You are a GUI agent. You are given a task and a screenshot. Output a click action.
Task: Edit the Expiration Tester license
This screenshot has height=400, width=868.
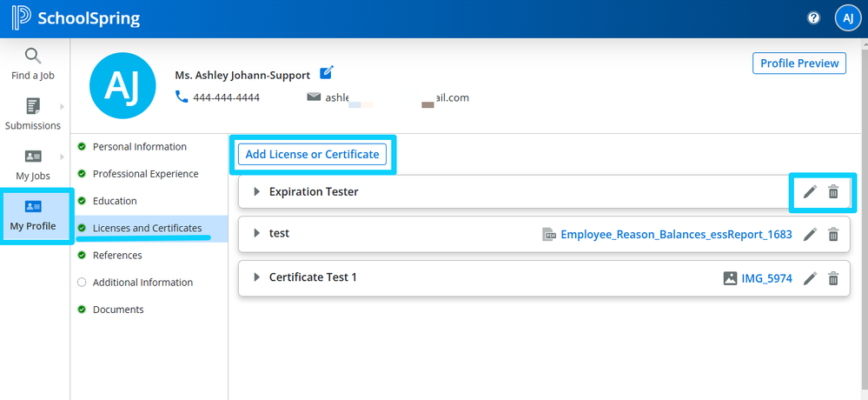point(810,192)
